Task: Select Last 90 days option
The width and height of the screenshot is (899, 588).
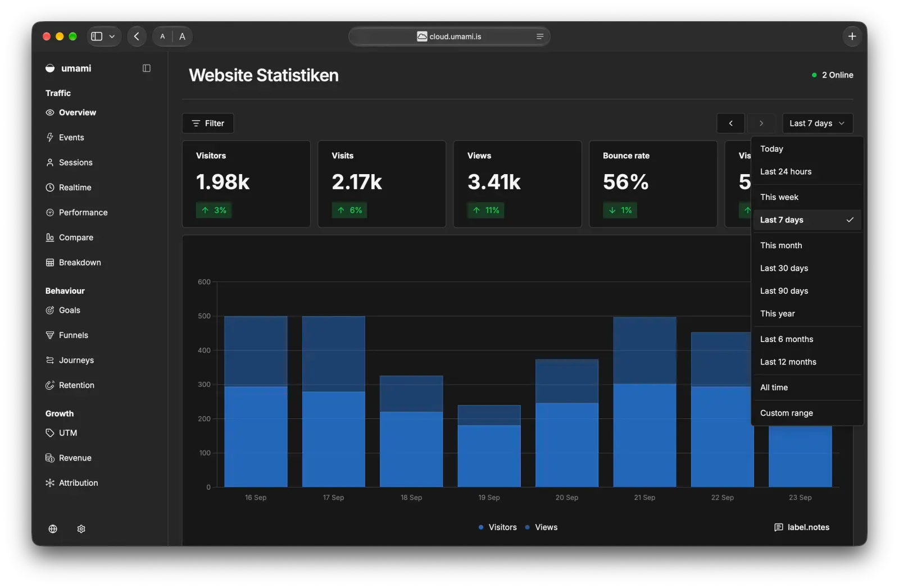Action: coord(807,291)
